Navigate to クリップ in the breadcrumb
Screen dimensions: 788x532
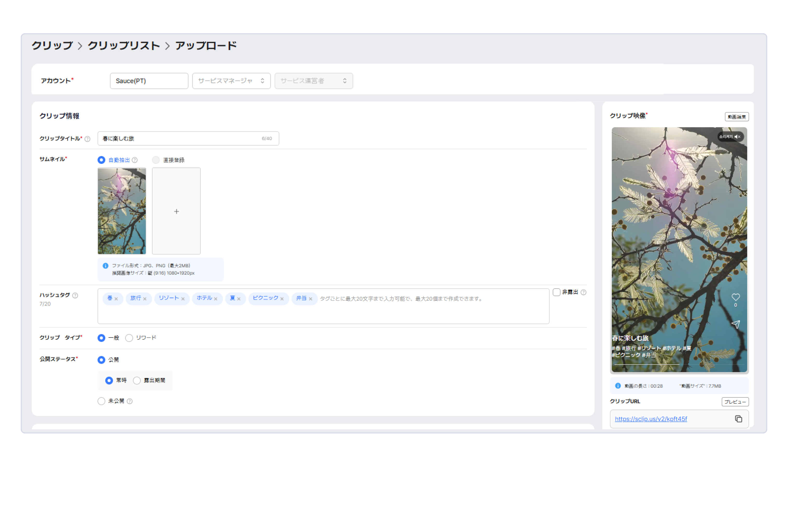tap(52, 45)
